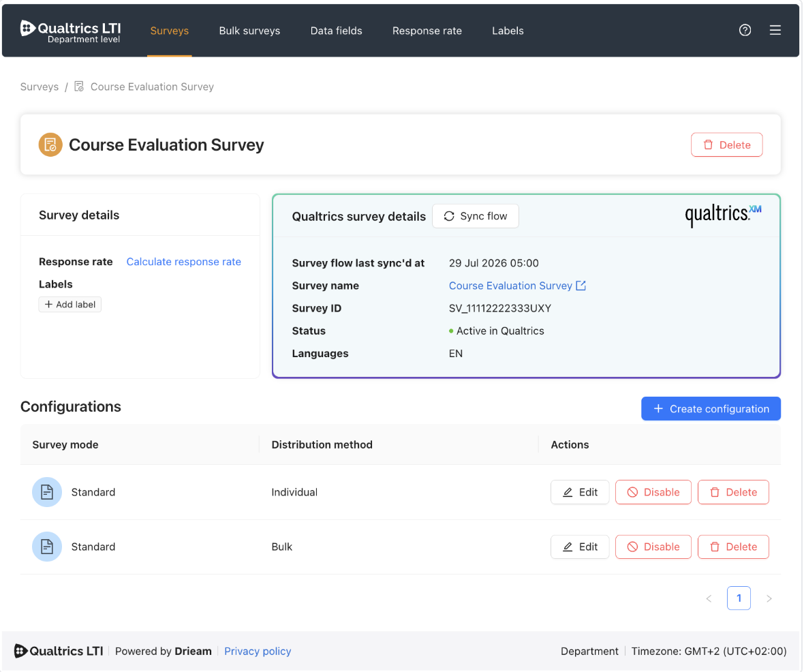Delete the Course Evaluation Survey
Screen dimensions: 804x672
726,144
